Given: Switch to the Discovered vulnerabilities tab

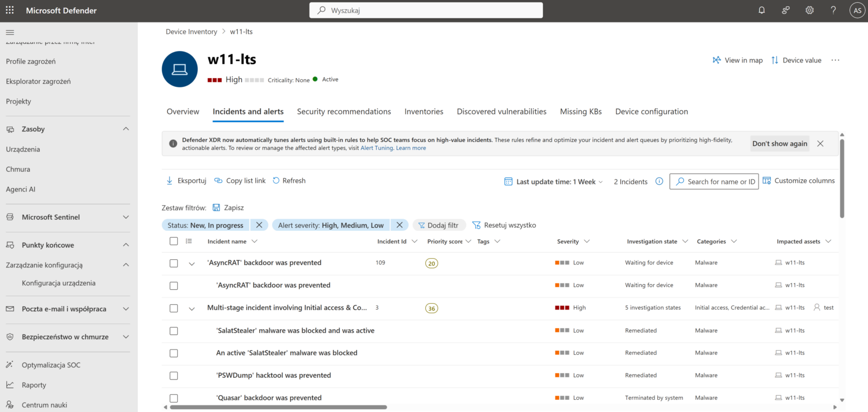Looking at the screenshot, I should coord(501,111).
